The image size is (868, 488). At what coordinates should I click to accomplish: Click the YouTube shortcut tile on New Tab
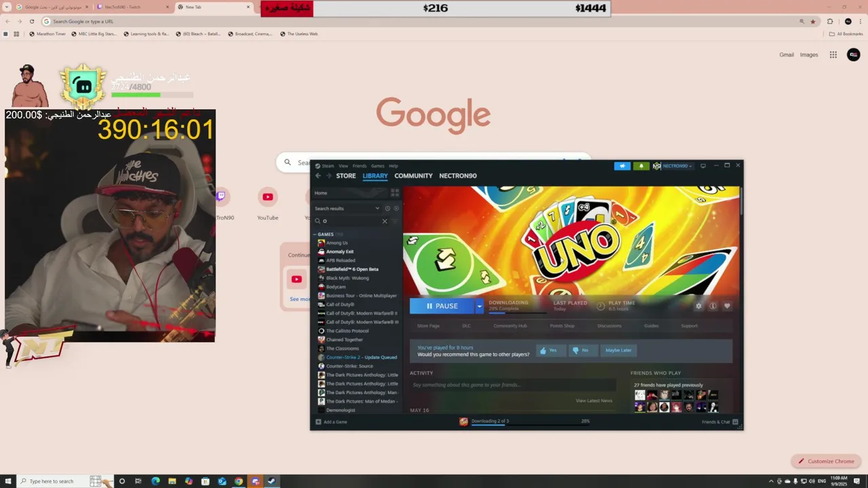268,203
